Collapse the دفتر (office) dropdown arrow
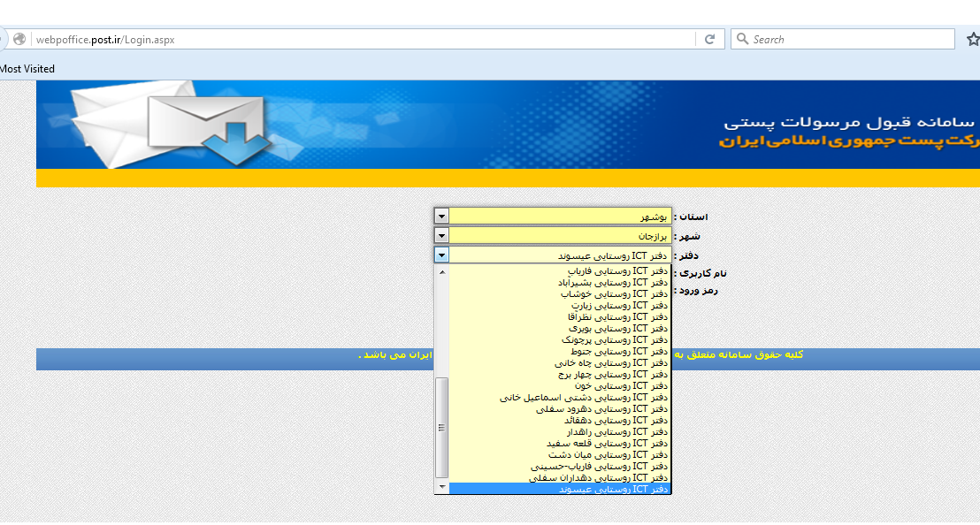980x525 pixels. pyautogui.click(x=442, y=255)
